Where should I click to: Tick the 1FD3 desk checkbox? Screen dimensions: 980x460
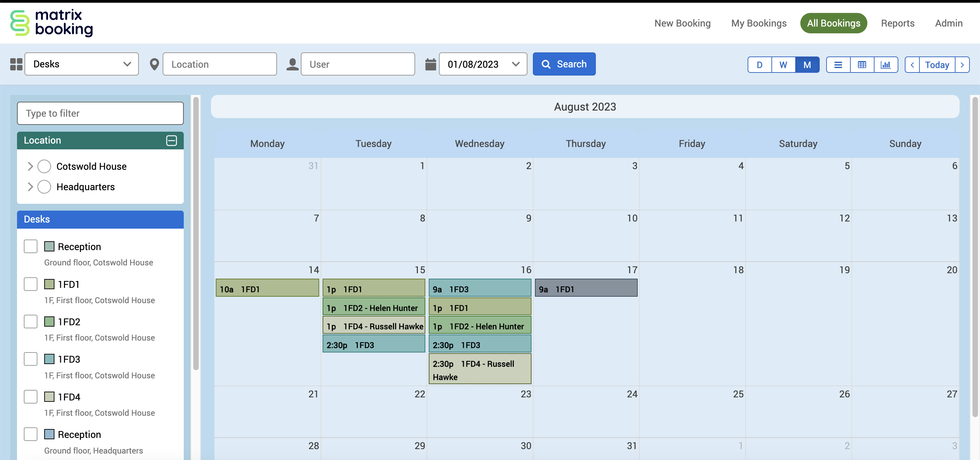(x=30, y=359)
